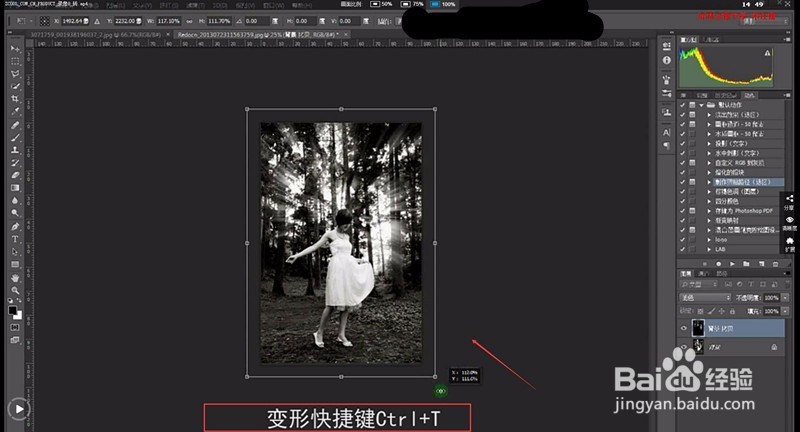The height and width of the screenshot is (432, 800).
Task: Open the Paragraph panel icon
Action: click(x=666, y=146)
